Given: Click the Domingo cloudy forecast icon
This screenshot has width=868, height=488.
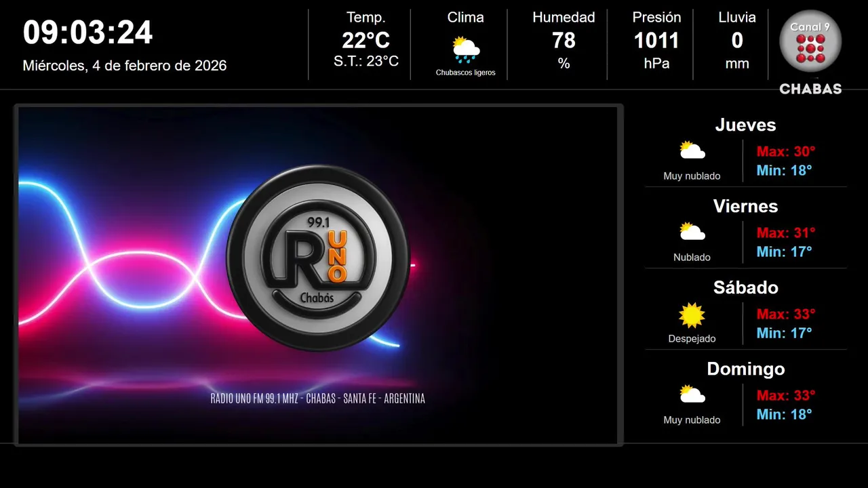Looking at the screenshot, I should (x=692, y=394).
